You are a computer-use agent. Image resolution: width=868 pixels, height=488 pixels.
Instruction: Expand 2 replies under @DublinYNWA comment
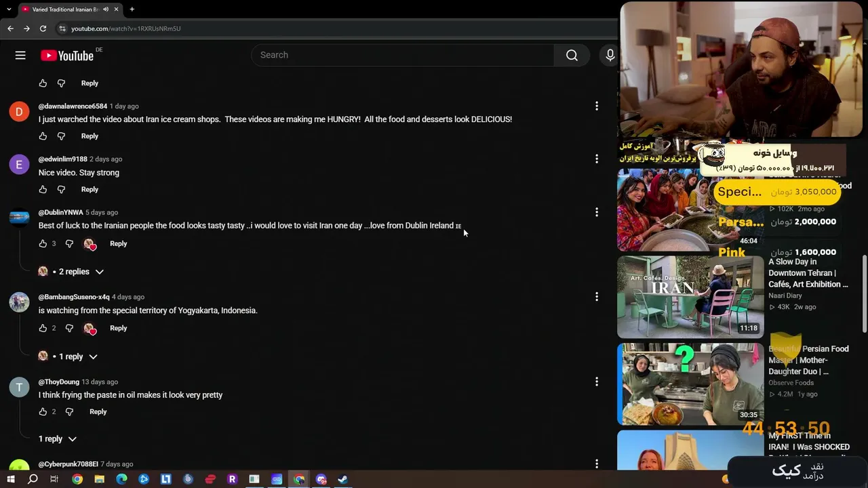72,272
